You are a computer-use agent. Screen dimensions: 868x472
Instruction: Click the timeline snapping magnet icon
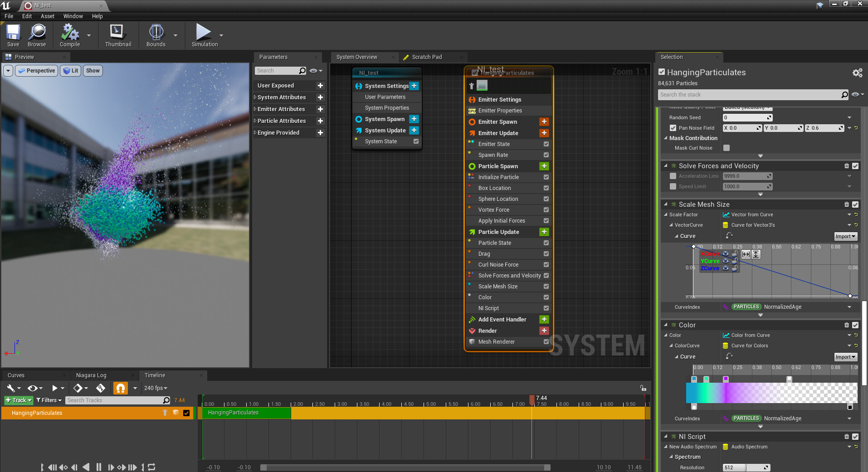(x=120, y=388)
